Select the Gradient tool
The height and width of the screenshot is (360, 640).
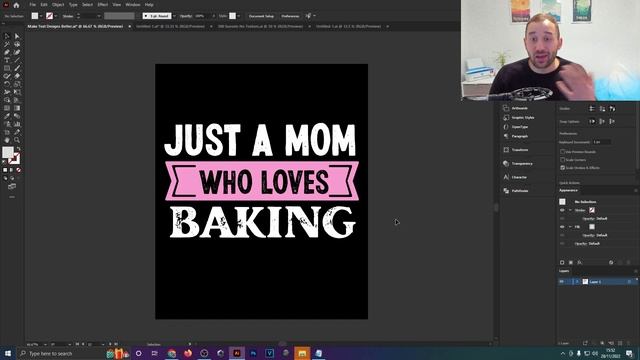coord(17,108)
